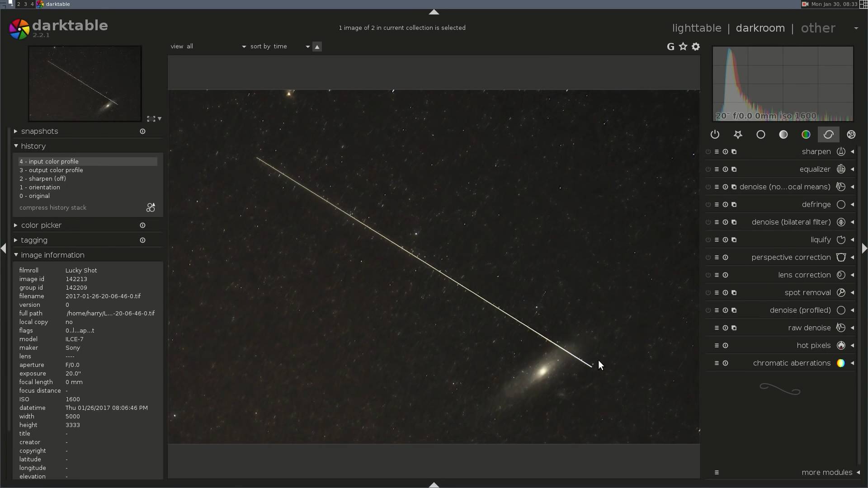Viewport: 868px width, 488px height.
Task: Click the gear preferences icon above image
Action: pos(696,47)
